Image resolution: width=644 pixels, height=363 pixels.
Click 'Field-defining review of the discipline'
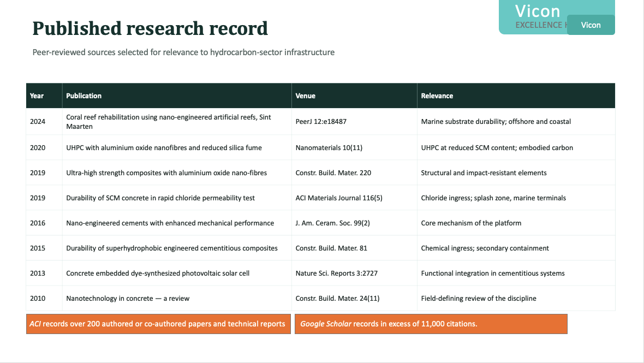(516, 298)
